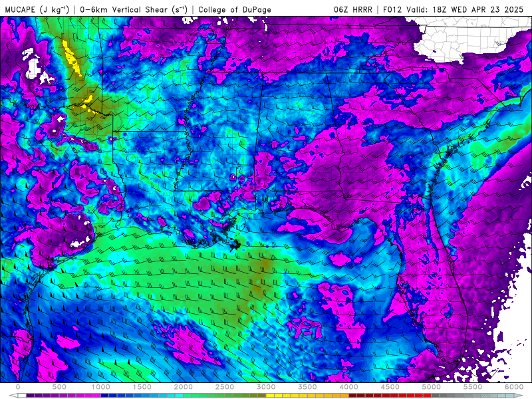
Task: Click the white swatch at scale start
Action: 22,396
